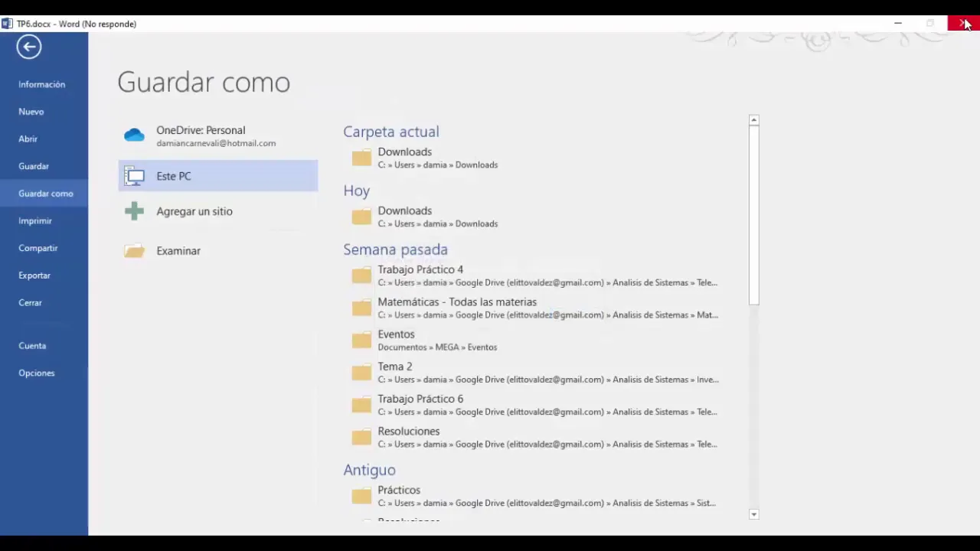
Task: Click the Examinar folder icon
Action: tap(134, 251)
